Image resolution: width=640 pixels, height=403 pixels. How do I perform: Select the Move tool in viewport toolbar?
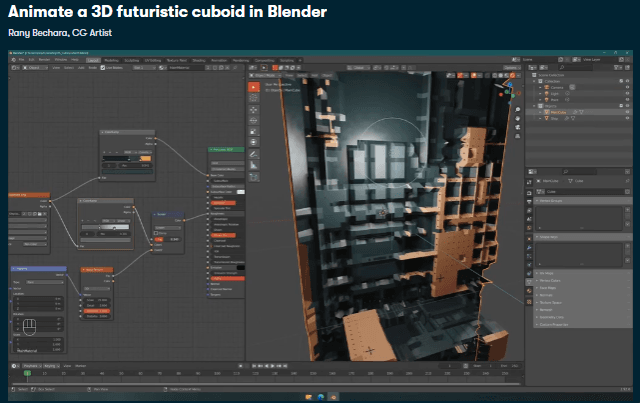pos(253,109)
